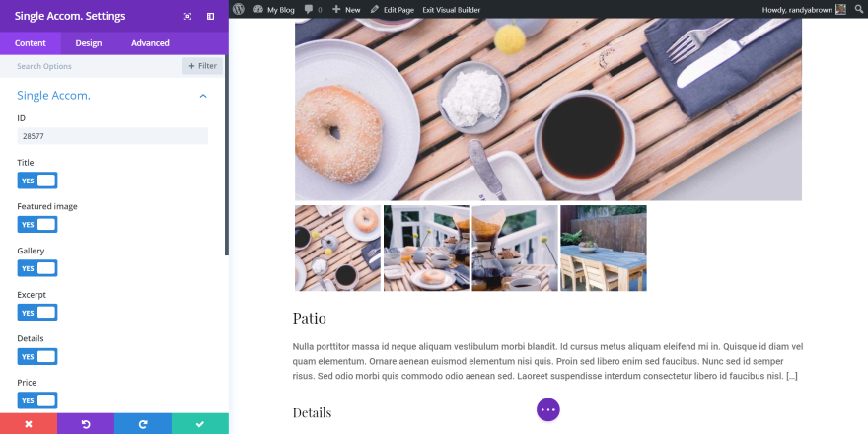Viewport: 868px width, 434px height.
Task: Click the admin bar search magnifier
Action: 858,10
